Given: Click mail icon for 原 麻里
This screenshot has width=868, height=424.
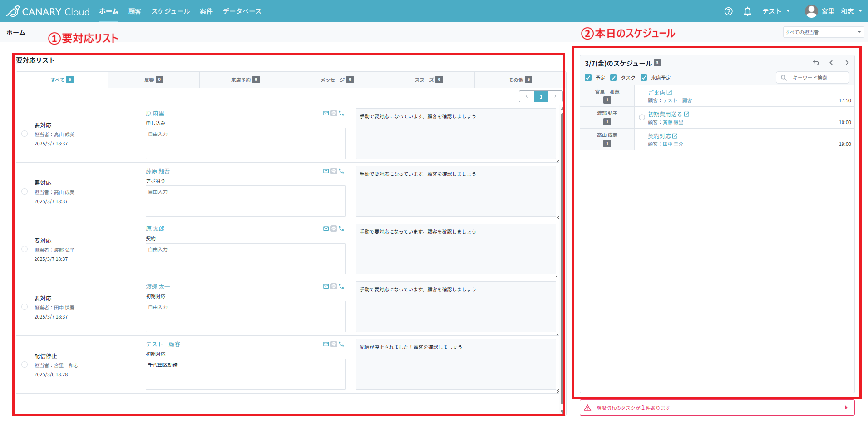Looking at the screenshot, I should pos(326,113).
